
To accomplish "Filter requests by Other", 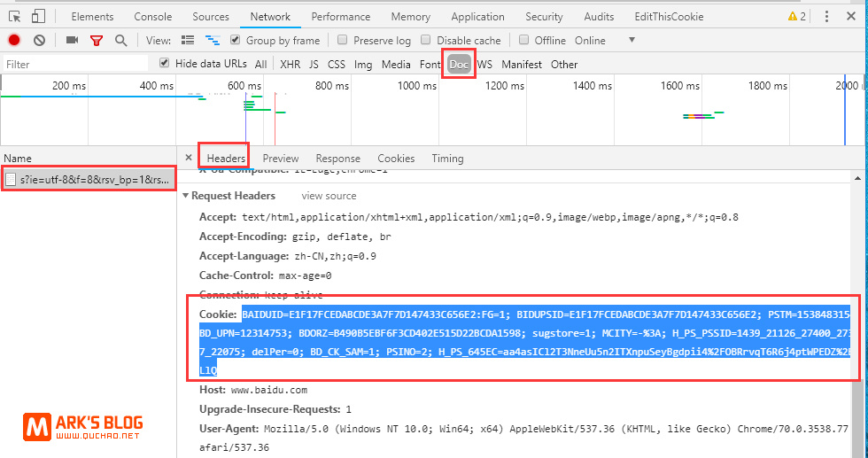I will [x=564, y=65].
